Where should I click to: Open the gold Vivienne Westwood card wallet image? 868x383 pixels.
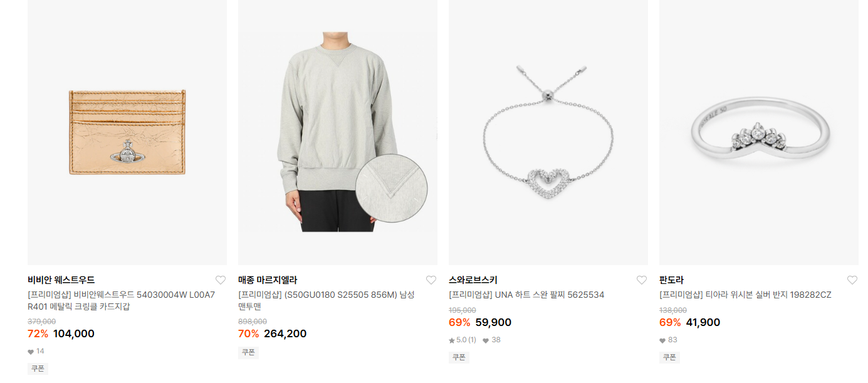pyautogui.click(x=127, y=132)
